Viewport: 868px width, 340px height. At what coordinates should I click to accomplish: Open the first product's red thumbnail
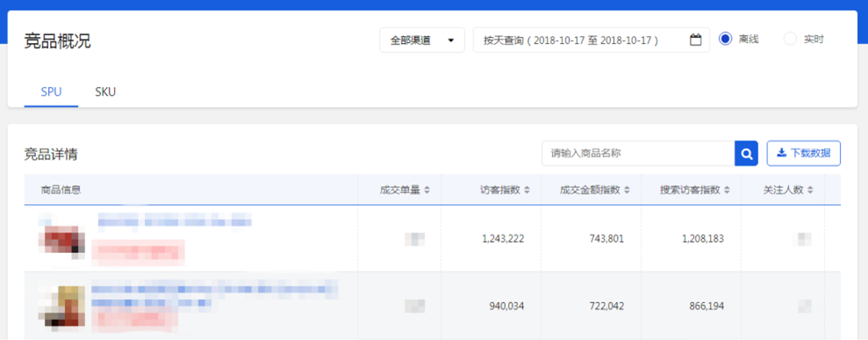[x=61, y=239]
